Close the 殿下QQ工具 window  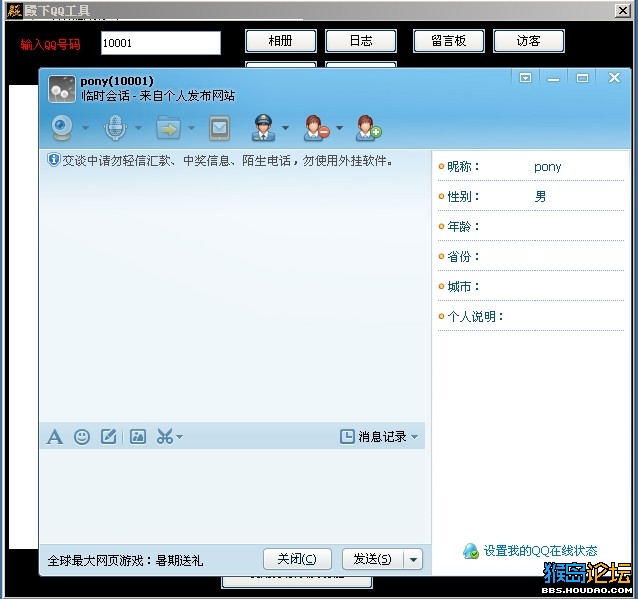[623, 11]
